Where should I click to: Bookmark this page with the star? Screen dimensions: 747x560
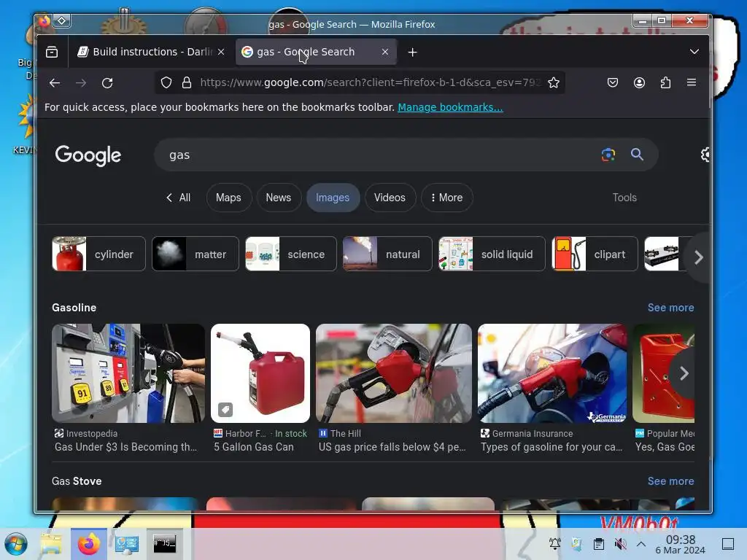[x=553, y=83]
